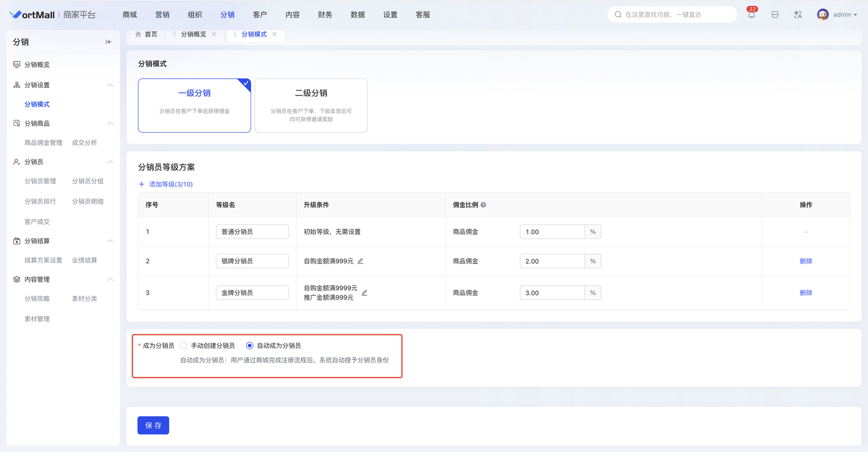Image resolution: width=868 pixels, height=452 pixels.
Task: Choose the 二级分销 mode card
Action: pyautogui.click(x=311, y=105)
